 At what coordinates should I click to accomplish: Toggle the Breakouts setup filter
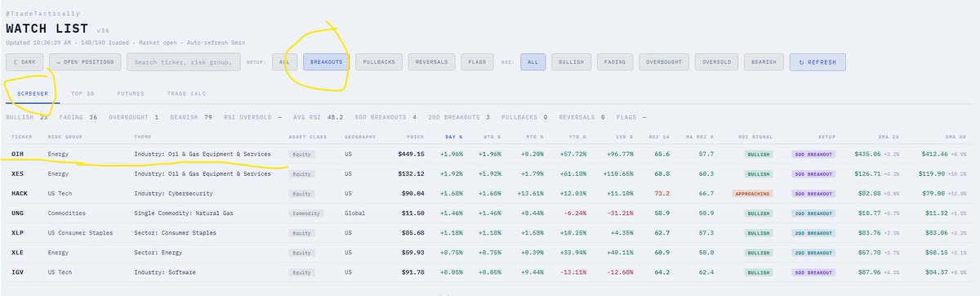[x=327, y=62]
